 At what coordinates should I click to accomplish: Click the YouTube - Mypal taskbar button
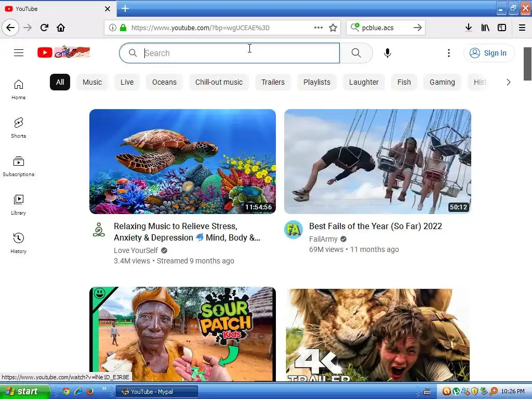tap(157, 392)
